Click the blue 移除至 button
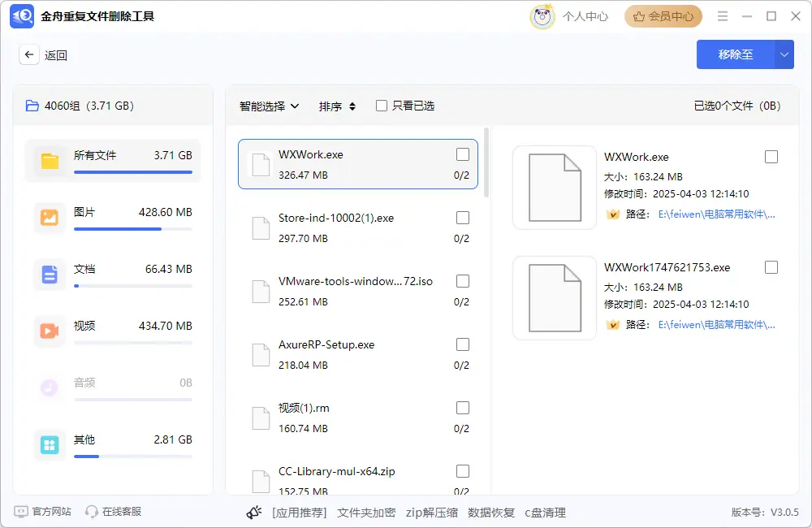Viewport: 812px width, 528px height. (735, 54)
